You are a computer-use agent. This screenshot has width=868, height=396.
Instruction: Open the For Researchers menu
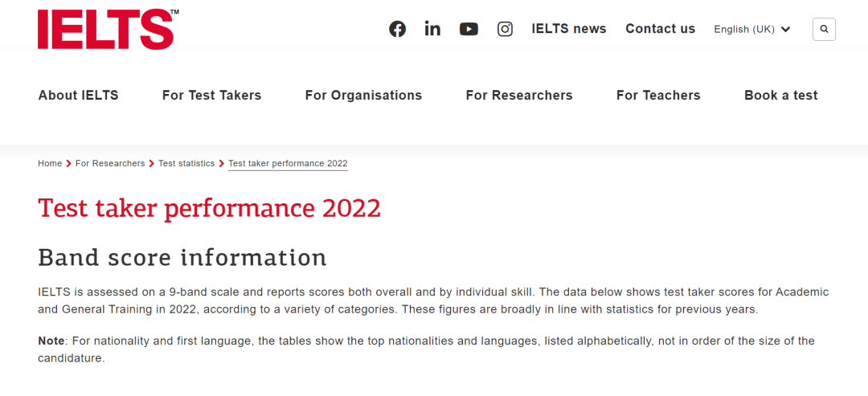click(518, 95)
